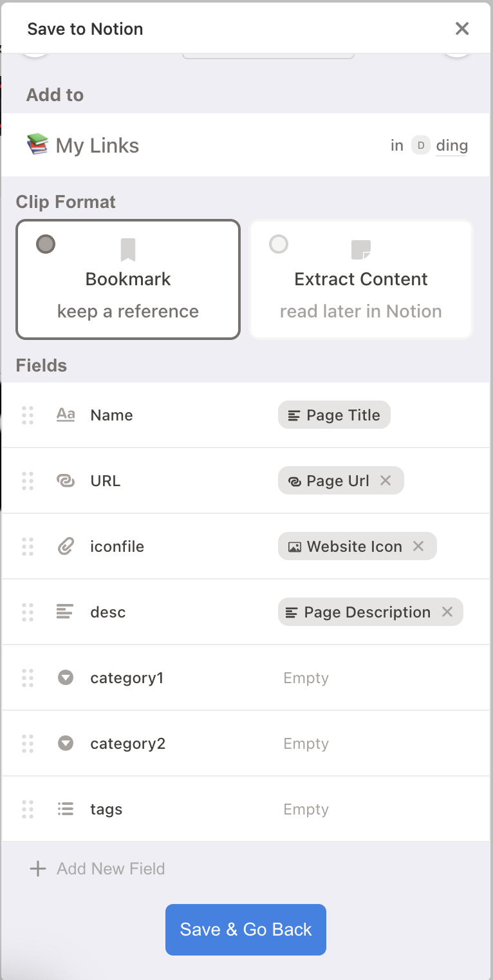The image size is (493, 980).
Task: Close the Save to Notion dialog
Action: (x=462, y=28)
